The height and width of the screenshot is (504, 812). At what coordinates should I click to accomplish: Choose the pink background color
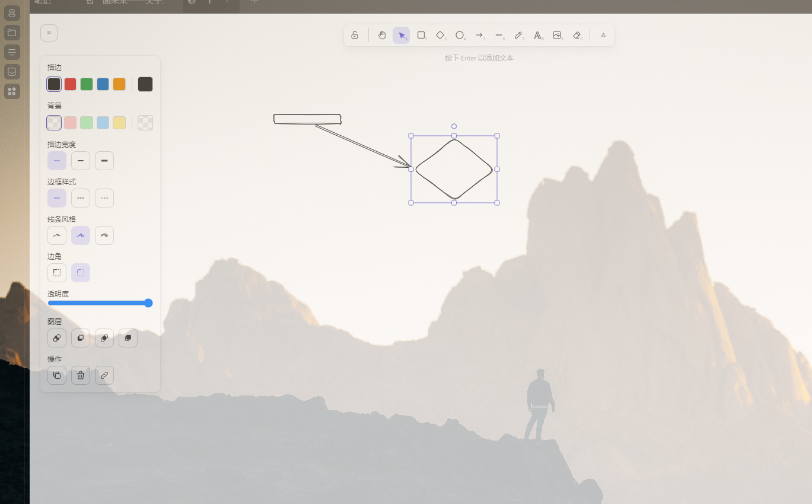pos(71,123)
